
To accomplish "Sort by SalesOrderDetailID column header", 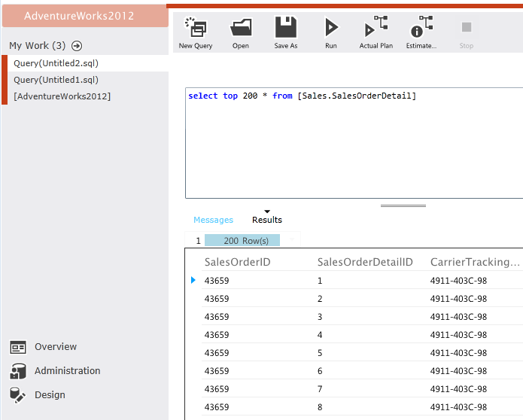I will [365, 262].
